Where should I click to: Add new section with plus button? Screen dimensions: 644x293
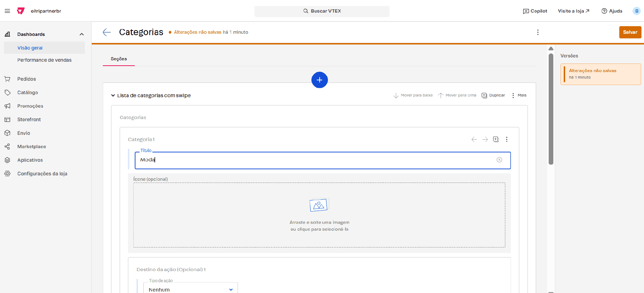320,80
